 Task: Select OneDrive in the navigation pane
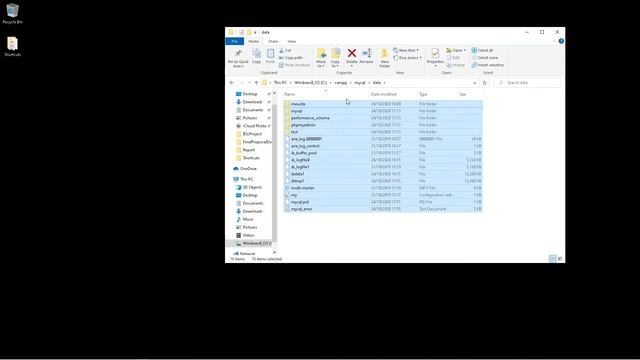[245, 169]
